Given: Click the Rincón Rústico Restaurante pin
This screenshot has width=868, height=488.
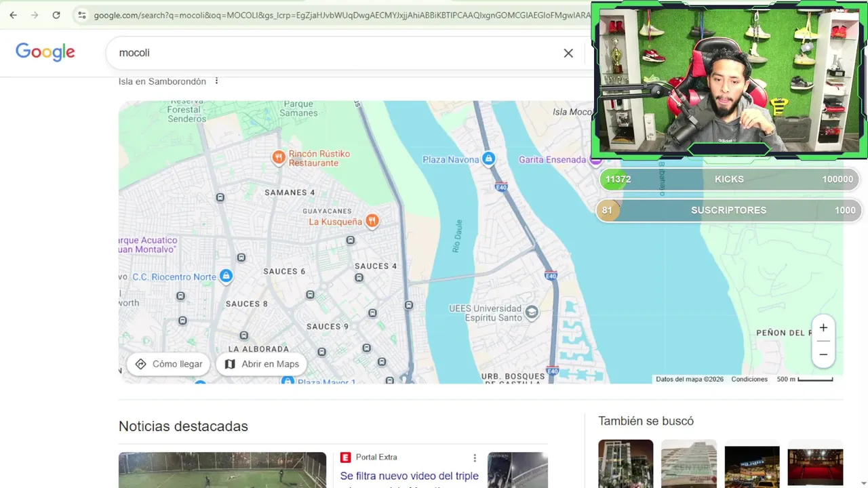Looking at the screenshot, I should 278,158.
